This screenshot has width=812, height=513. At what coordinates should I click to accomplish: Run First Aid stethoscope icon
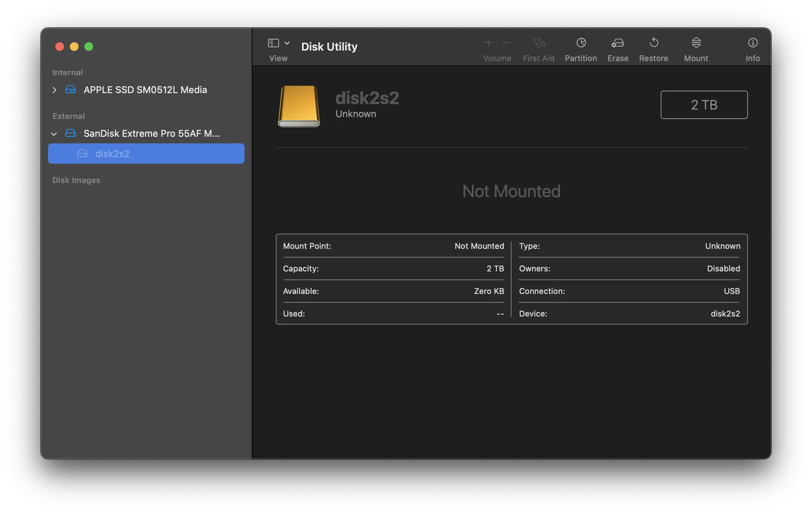539,43
